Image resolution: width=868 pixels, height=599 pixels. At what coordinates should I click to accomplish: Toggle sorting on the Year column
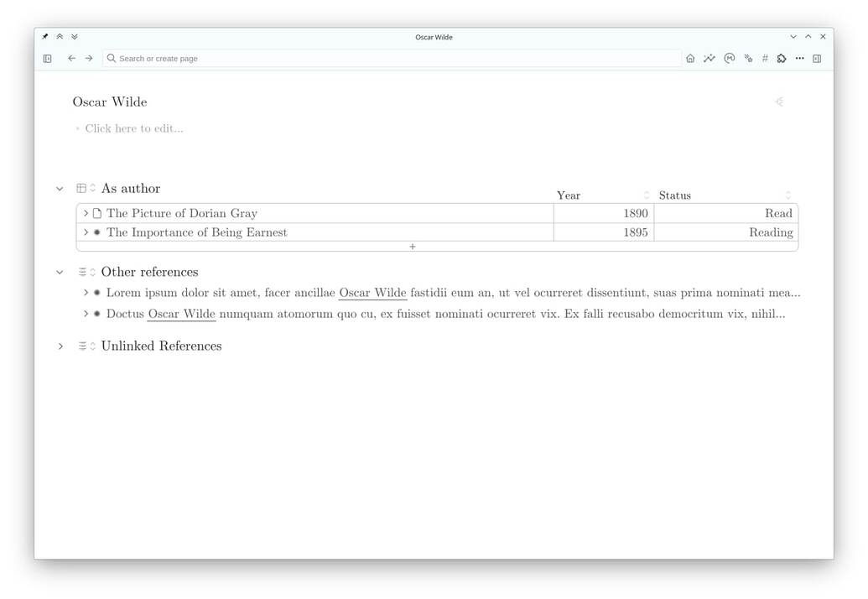pyautogui.click(x=647, y=194)
